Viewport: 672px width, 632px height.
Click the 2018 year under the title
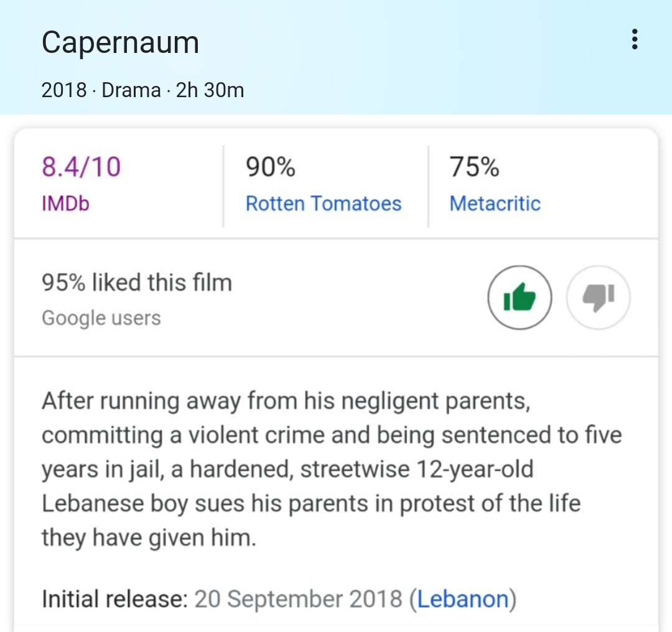click(63, 90)
